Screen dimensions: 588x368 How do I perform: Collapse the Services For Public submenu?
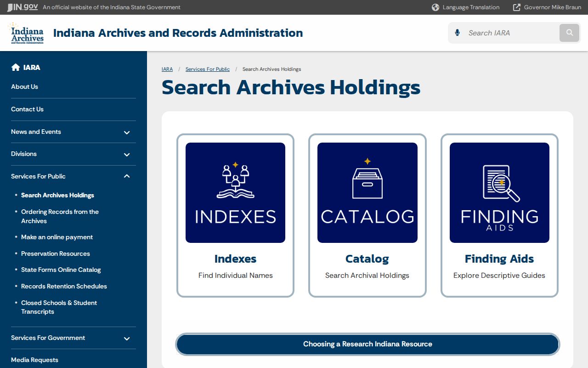(127, 176)
